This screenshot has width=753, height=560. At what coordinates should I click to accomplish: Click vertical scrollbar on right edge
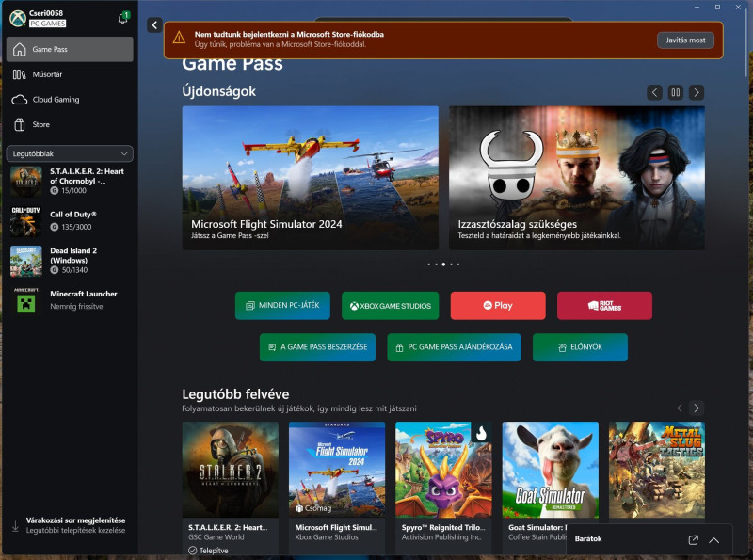coord(747,43)
